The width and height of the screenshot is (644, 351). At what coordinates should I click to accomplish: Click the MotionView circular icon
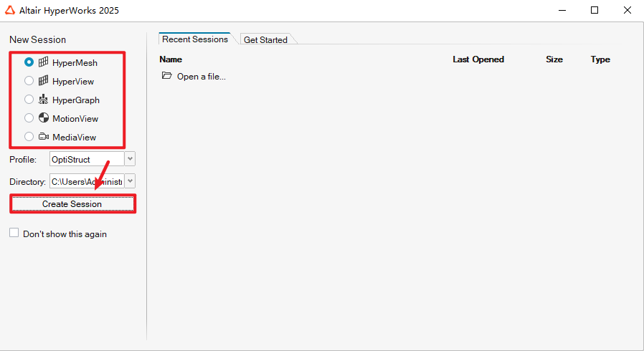[x=43, y=118]
